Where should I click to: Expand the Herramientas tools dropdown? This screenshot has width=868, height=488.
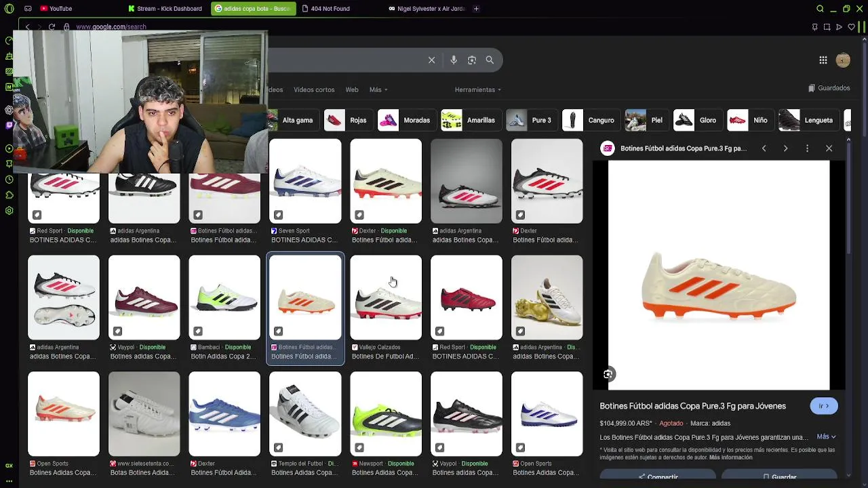pos(478,89)
